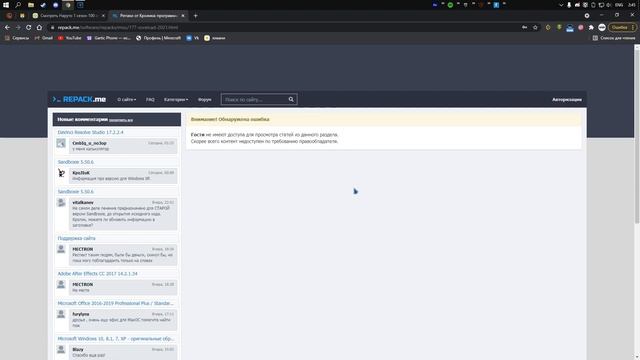
Task: Open Microsoft Office 2016-2019 Professional Plus link
Action: (x=116, y=303)
